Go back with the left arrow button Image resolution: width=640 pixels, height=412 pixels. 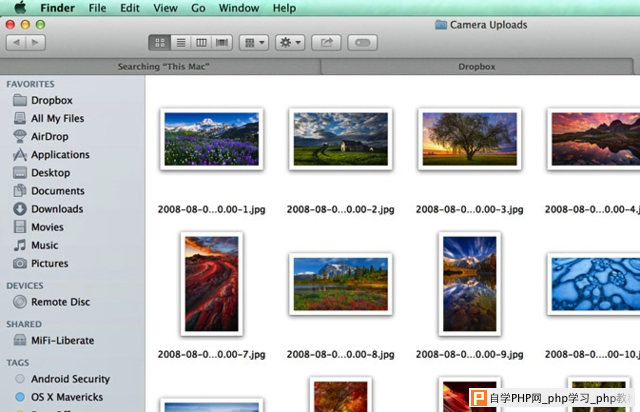pos(16,42)
